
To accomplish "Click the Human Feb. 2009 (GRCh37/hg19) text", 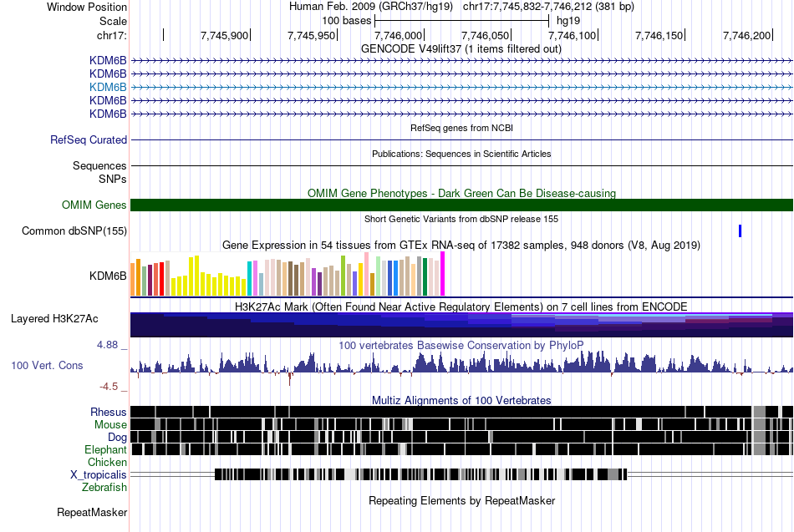I will [373, 7].
